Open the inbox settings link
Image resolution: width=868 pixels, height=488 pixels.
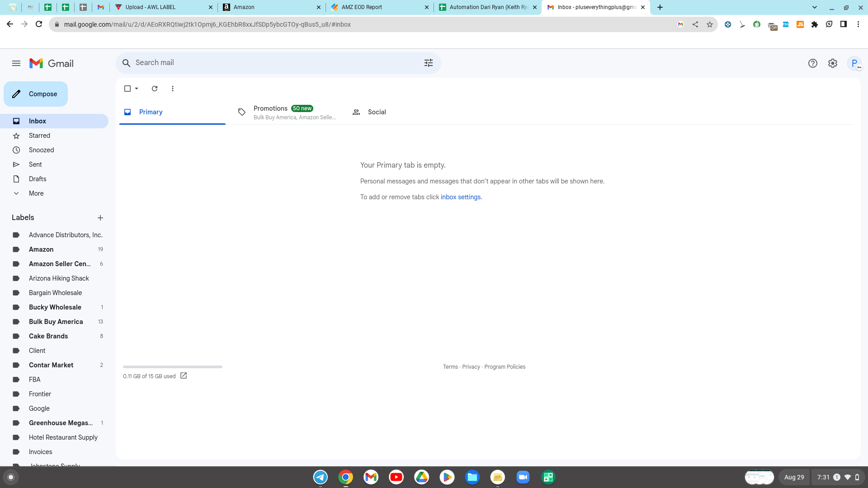coord(461,197)
